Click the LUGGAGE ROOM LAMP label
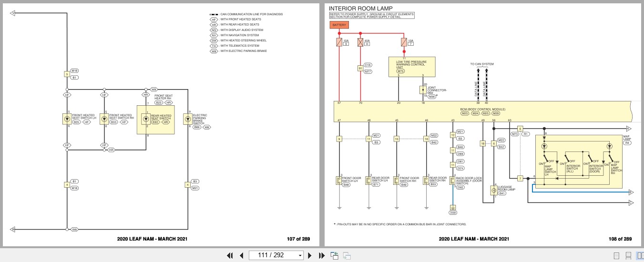The image size is (644, 262). pyautogui.click(x=507, y=189)
